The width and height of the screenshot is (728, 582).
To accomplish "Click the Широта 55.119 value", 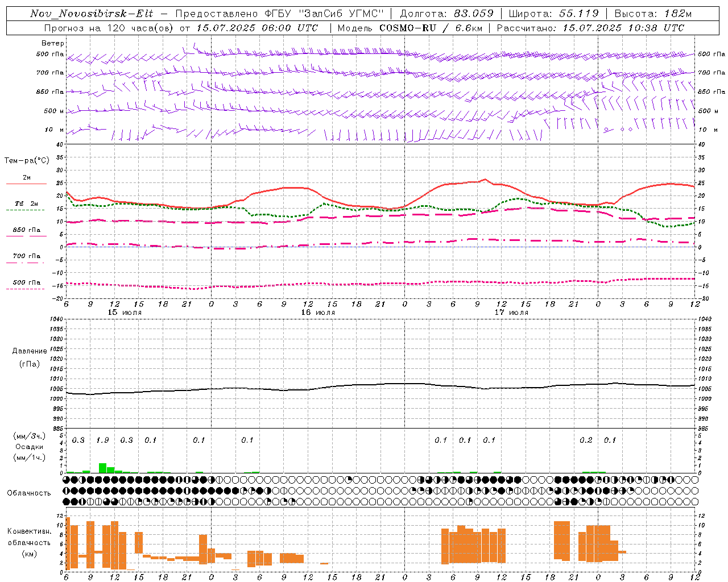I will click(x=578, y=14).
